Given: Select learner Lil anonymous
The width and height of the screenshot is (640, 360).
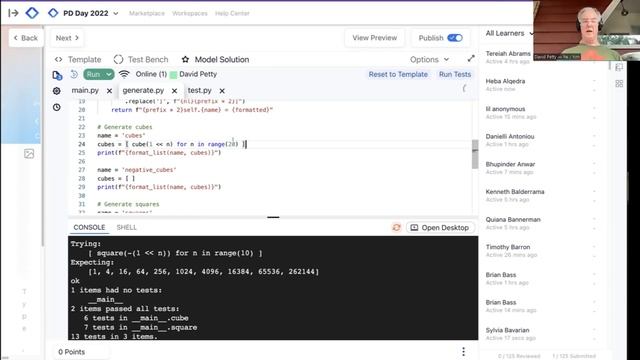Looking at the screenshot, I should [x=505, y=113].
